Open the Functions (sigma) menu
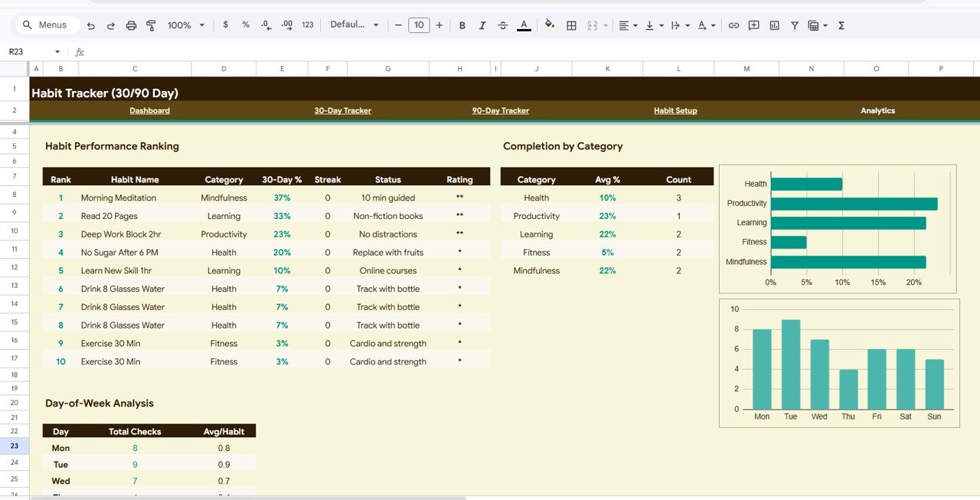The width and height of the screenshot is (980, 500). point(840,25)
